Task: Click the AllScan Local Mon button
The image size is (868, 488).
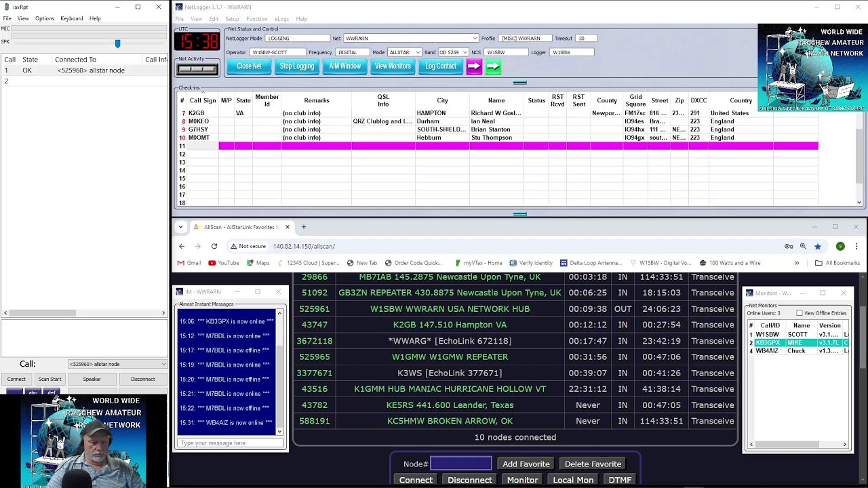Action: pos(573,480)
